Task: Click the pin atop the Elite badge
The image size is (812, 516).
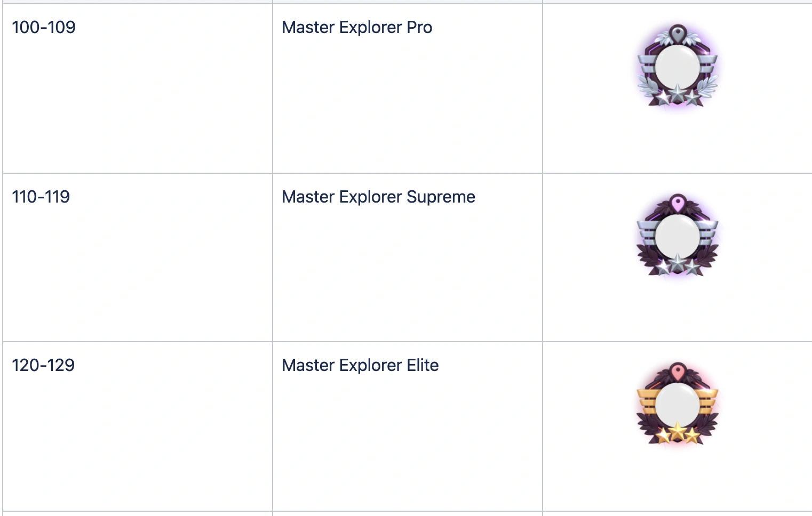Action: [x=678, y=372]
